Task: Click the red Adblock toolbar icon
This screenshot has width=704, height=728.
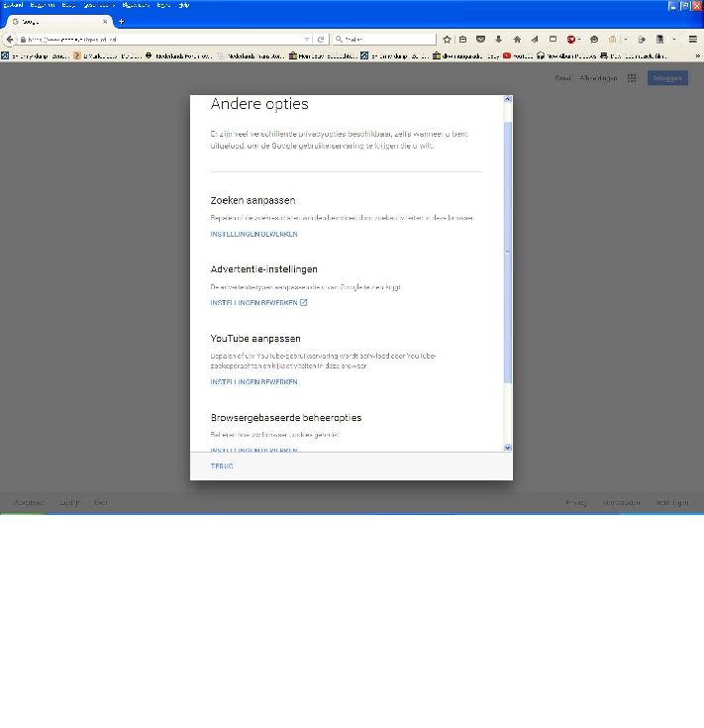Action: pyautogui.click(x=571, y=40)
